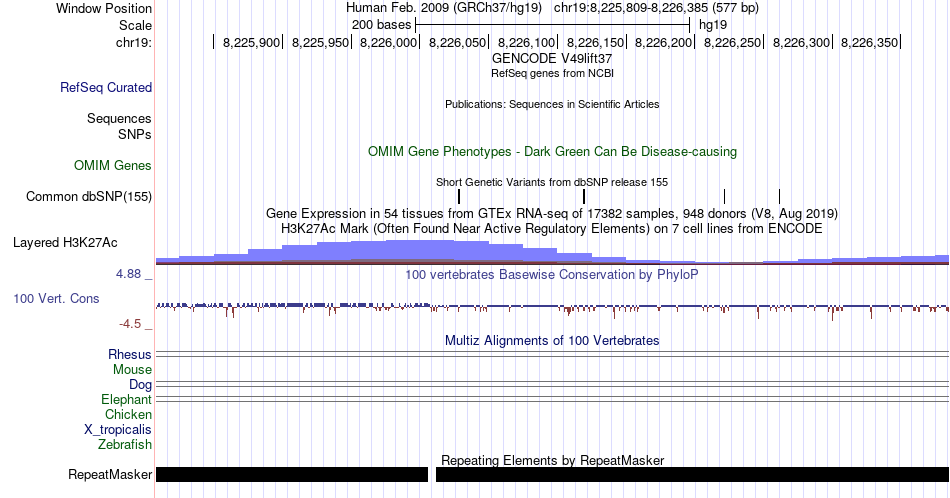
Task: Click the fourth dbSNP variant marker
Action: click(x=780, y=196)
